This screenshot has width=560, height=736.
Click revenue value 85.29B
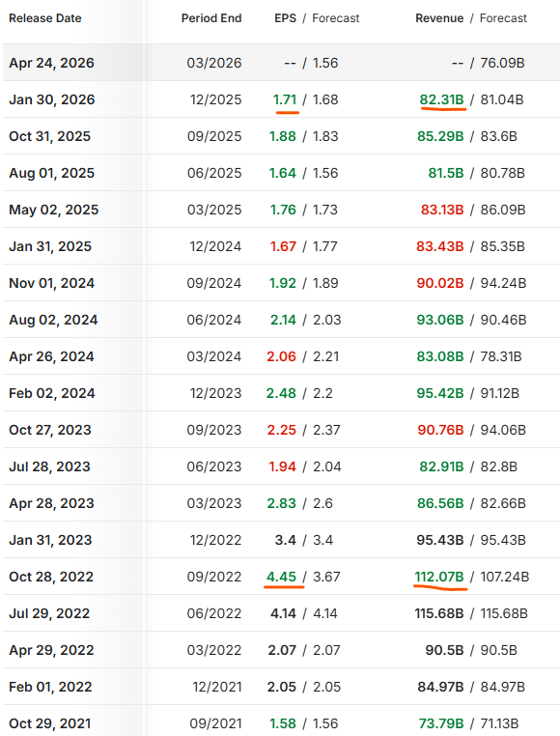440,136
